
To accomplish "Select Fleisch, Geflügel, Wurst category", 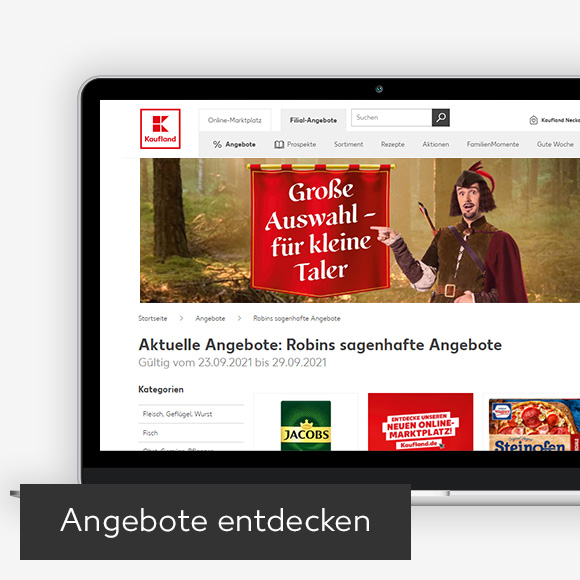I will [x=191, y=414].
